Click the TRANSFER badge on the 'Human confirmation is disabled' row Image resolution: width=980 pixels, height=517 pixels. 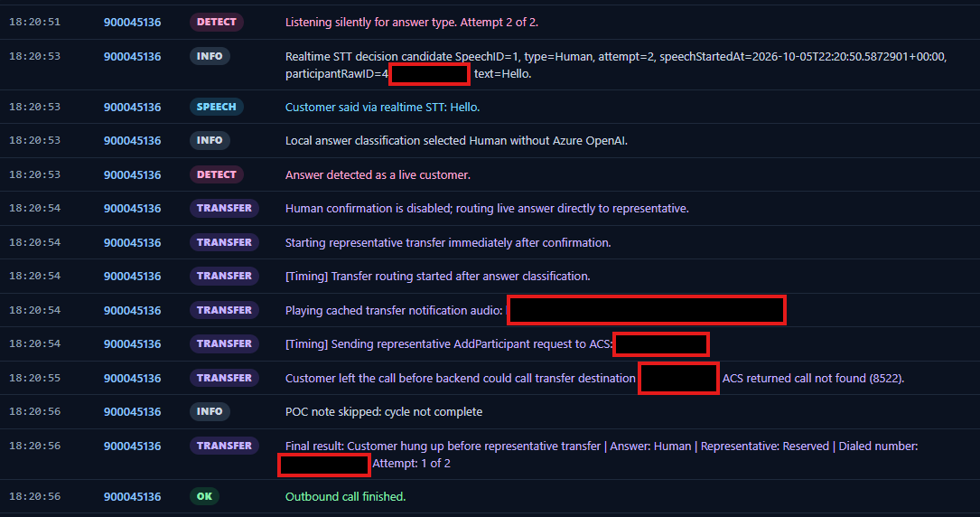tap(224, 208)
